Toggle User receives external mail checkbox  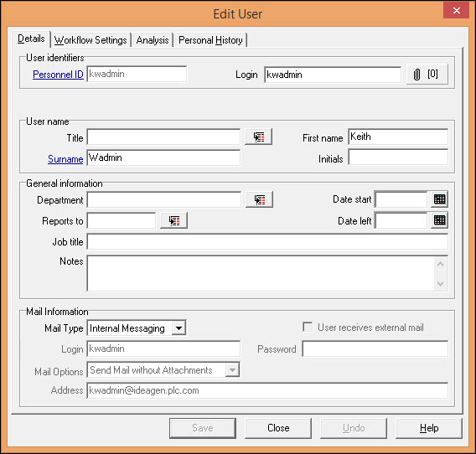coord(308,328)
